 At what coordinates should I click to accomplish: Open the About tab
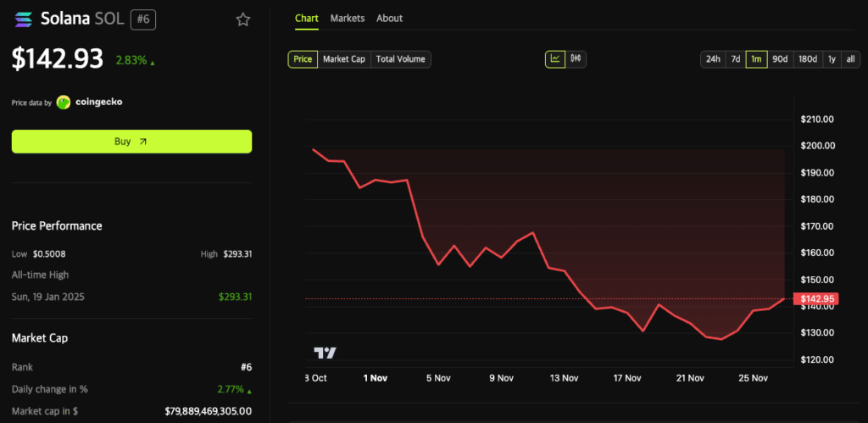390,18
